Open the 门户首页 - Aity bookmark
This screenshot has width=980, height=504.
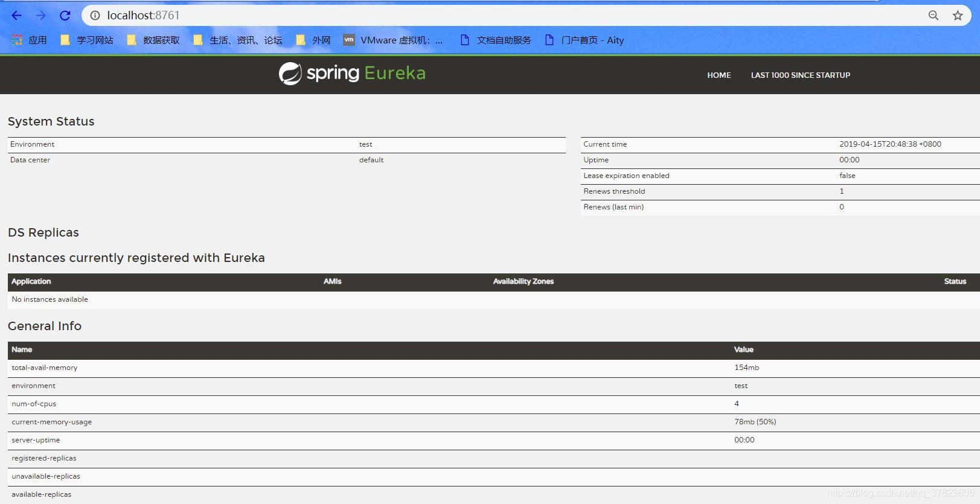click(584, 40)
